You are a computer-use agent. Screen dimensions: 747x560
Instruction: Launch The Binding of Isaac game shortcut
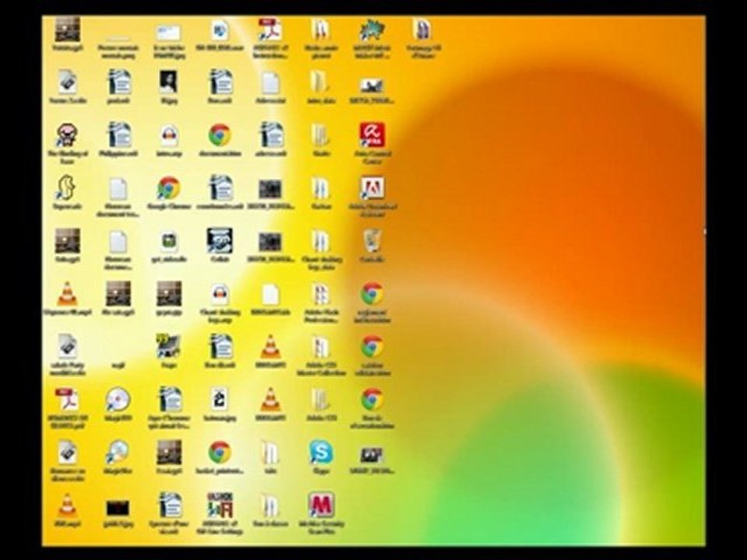point(67,135)
